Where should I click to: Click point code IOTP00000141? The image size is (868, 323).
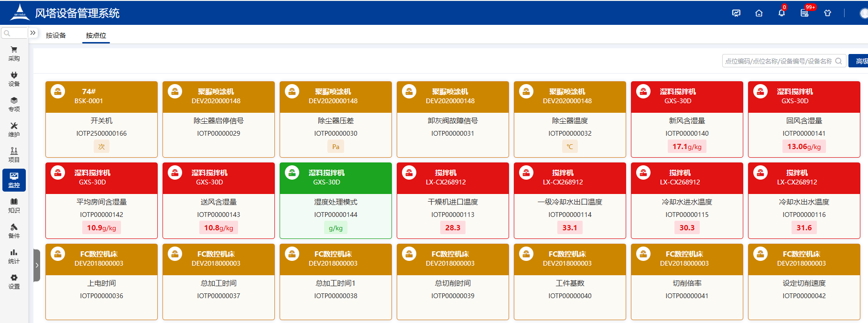tap(804, 133)
